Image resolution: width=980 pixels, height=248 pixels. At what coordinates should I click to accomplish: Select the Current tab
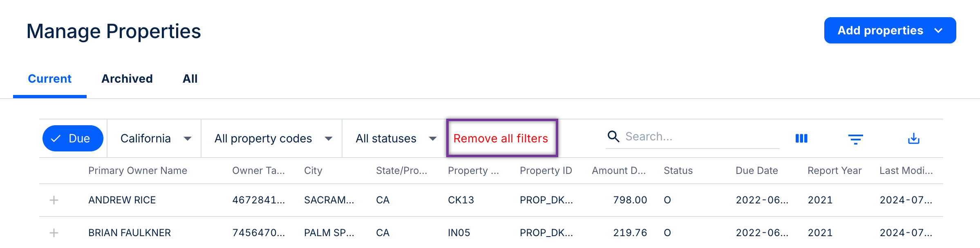point(49,79)
